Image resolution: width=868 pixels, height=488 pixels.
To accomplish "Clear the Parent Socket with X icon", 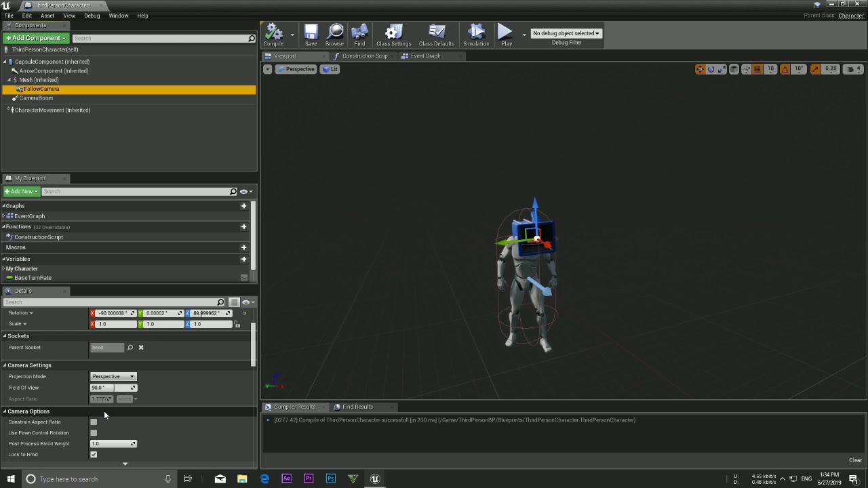I will point(141,348).
